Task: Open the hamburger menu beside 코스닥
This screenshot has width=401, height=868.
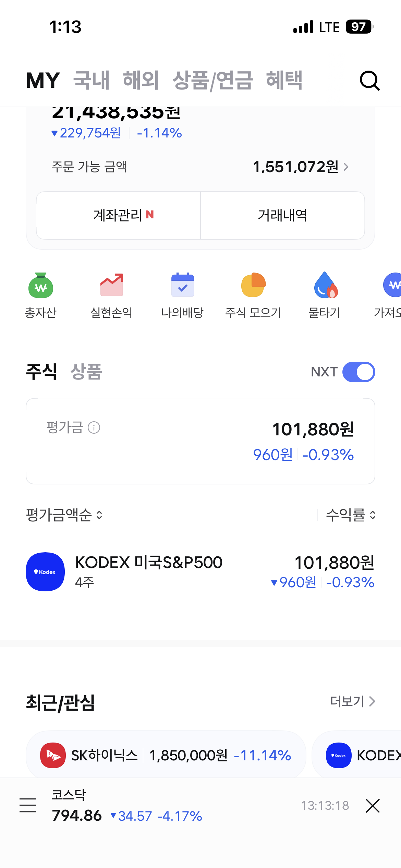Action: tap(28, 805)
